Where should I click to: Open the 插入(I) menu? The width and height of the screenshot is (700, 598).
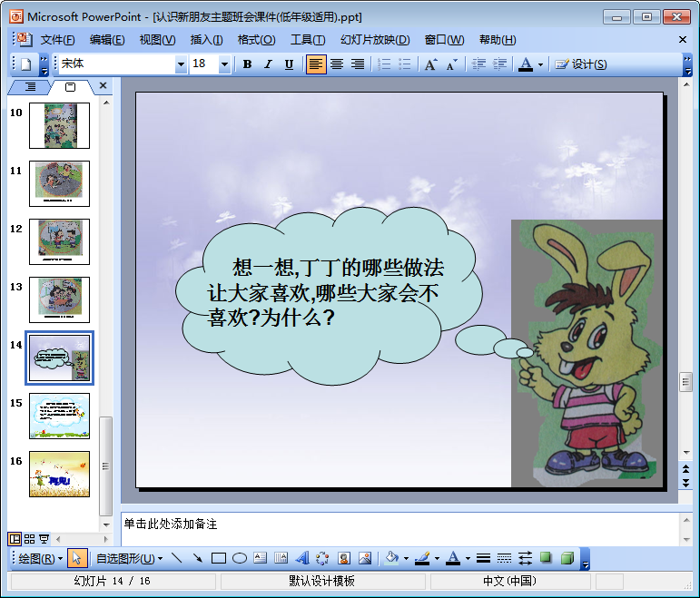pos(207,40)
